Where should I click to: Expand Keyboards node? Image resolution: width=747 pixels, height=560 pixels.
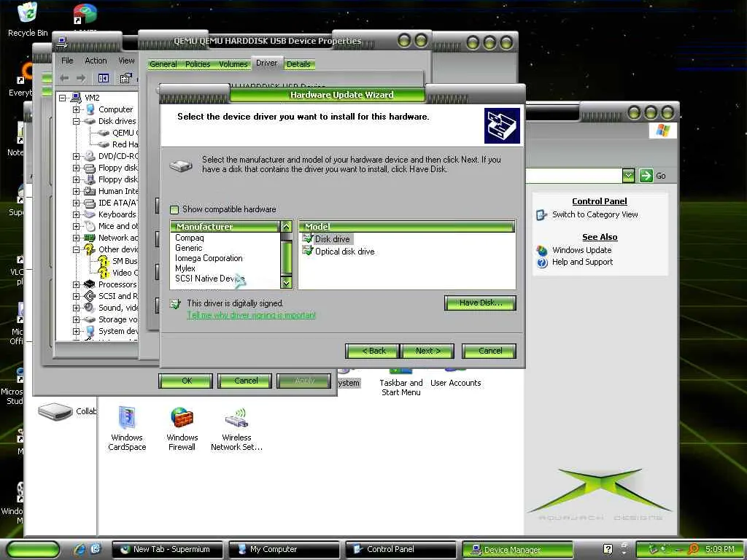76,215
